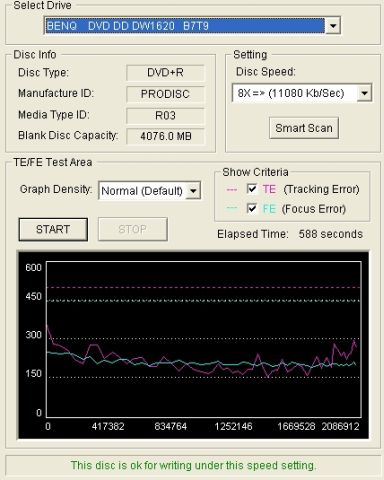Open the Select Drive dropdown arrow
The width and height of the screenshot is (384, 480).
click(x=332, y=26)
